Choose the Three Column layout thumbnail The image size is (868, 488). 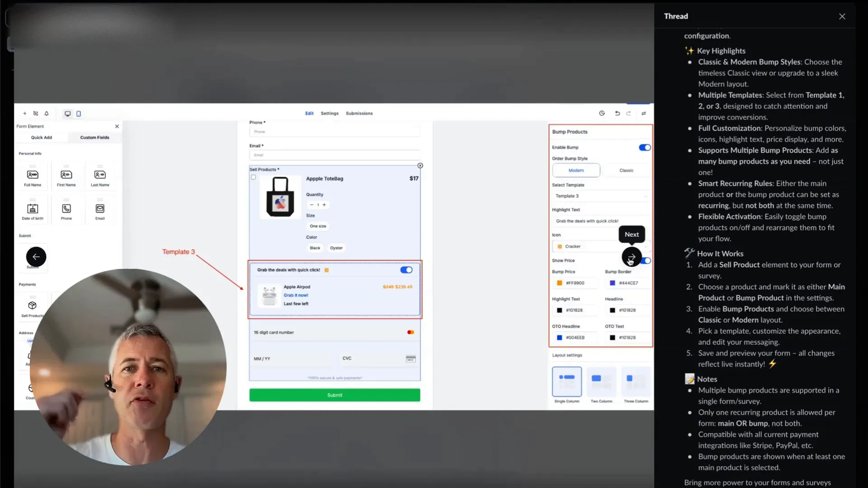coord(636,382)
